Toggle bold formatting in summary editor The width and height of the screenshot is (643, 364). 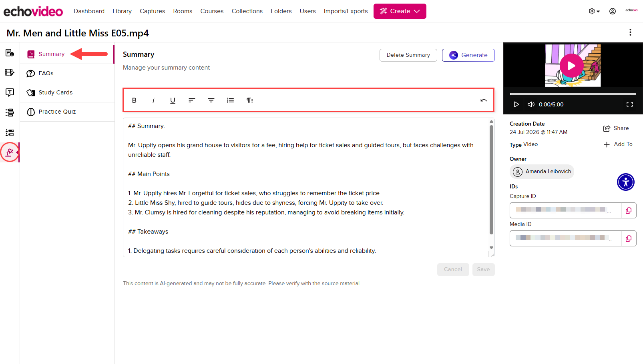[x=134, y=100]
